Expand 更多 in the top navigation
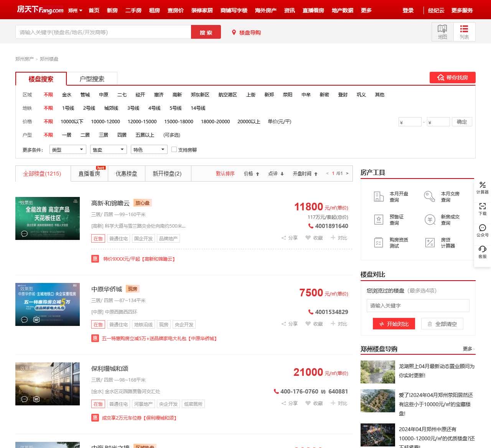491x448 pixels. pyautogui.click(x=366, y=10)
